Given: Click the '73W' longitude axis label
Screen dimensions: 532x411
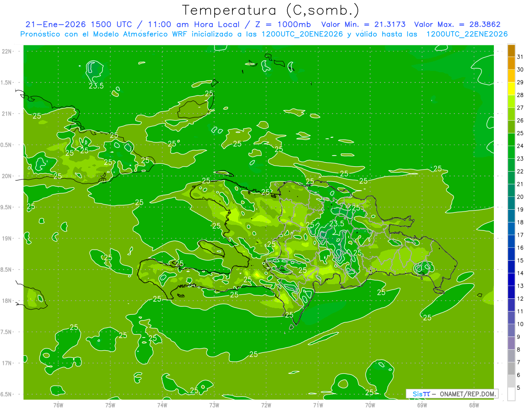Looking at the screenshot, I should click(214, 405).
